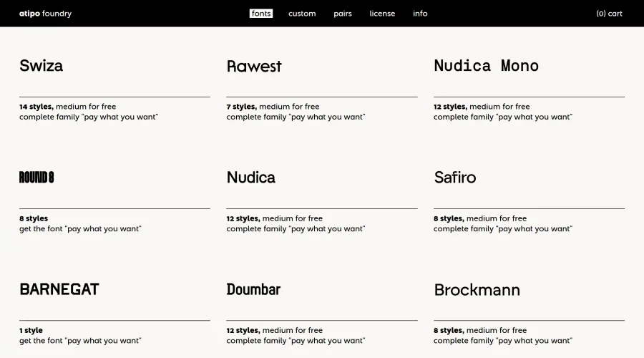Click '12 styles, medium for free' under Doumbar

[x=274, y=330]
